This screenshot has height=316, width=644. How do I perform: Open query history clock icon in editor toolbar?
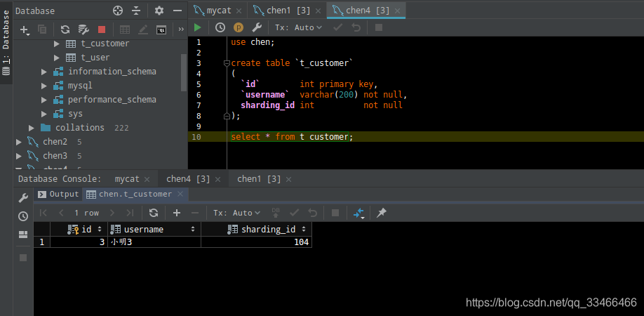point(220,27)
